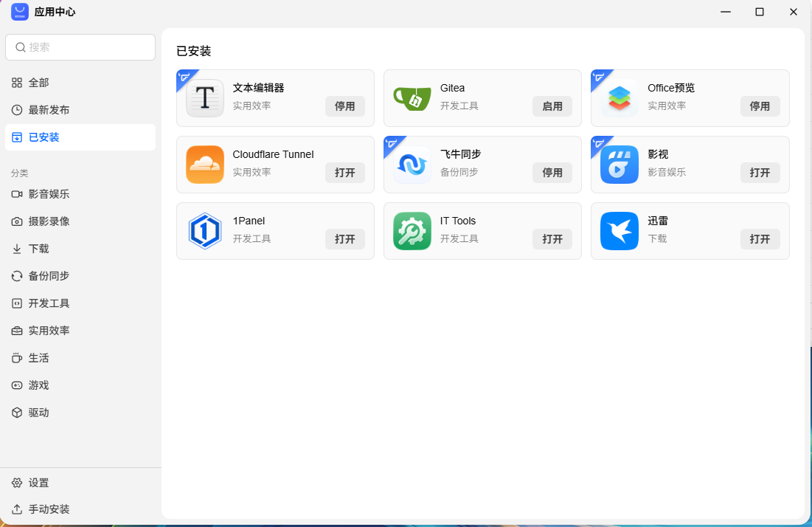
Task: Click the 影音娱乐 camera icon in sidebar
Action: point(17,194)
